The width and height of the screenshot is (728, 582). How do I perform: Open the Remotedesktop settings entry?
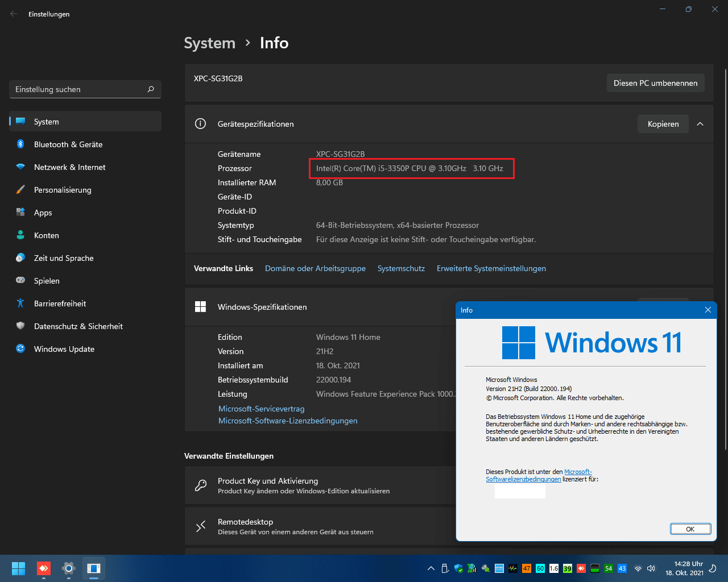point(320,526)
